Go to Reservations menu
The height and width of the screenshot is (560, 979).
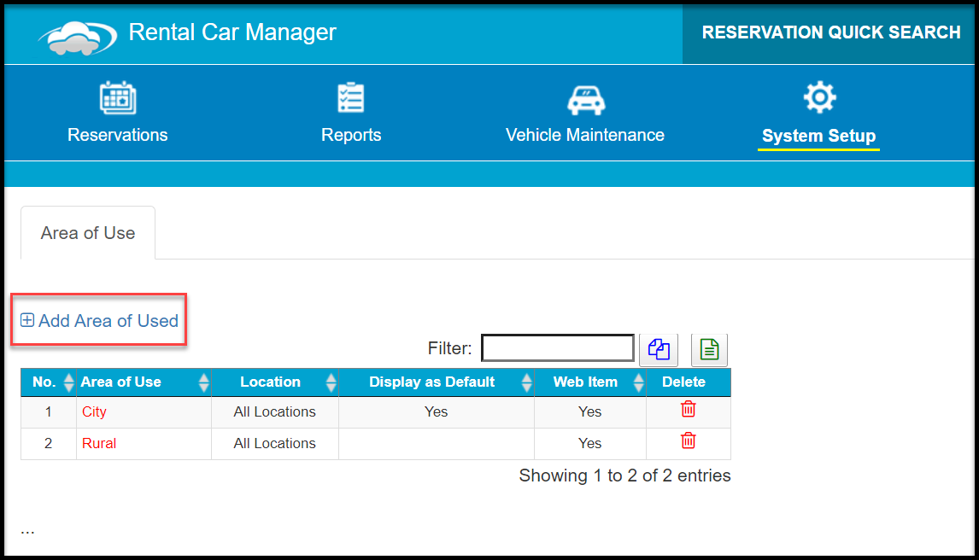coord(117,135)
